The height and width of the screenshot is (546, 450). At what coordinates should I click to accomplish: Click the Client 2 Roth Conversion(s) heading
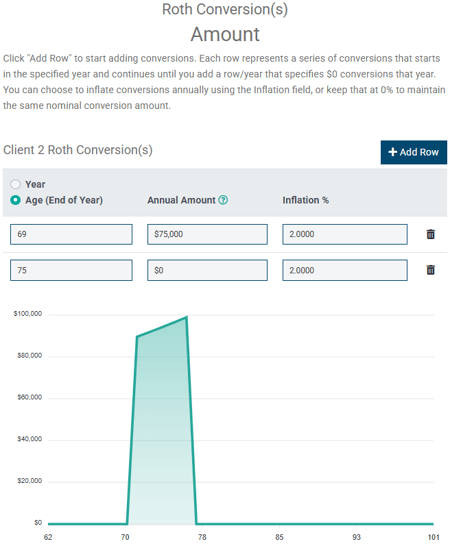(78, 150)
